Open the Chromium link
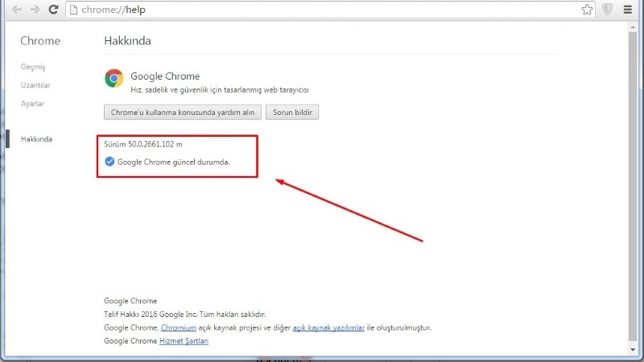The height and width of the screenshot is (362, 644). pos(178,327)
